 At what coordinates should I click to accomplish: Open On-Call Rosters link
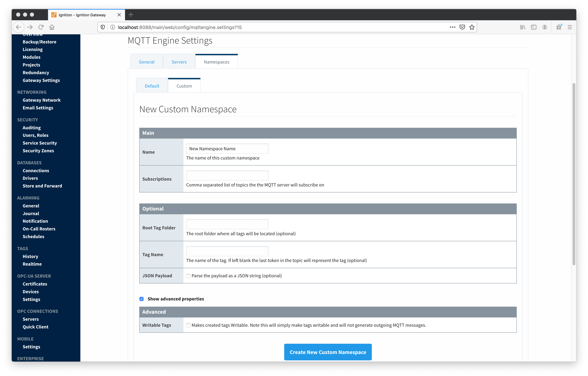[x=39, y=229]
